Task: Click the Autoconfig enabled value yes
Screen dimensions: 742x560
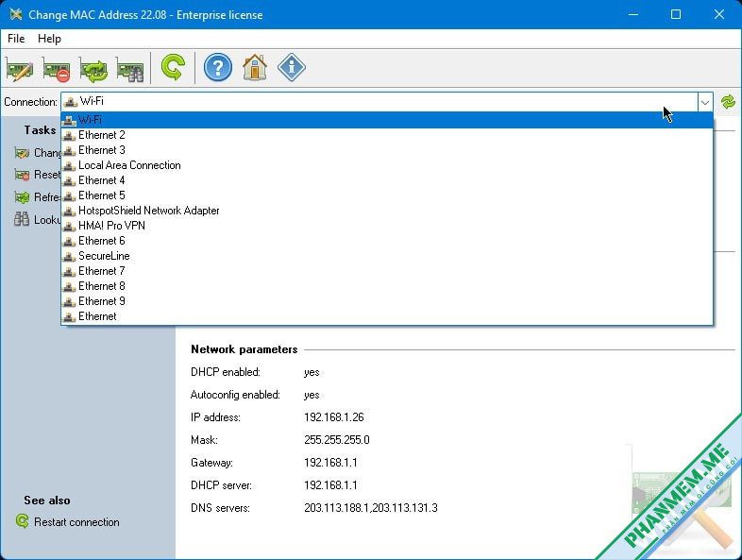Action: tap(312, 396)
